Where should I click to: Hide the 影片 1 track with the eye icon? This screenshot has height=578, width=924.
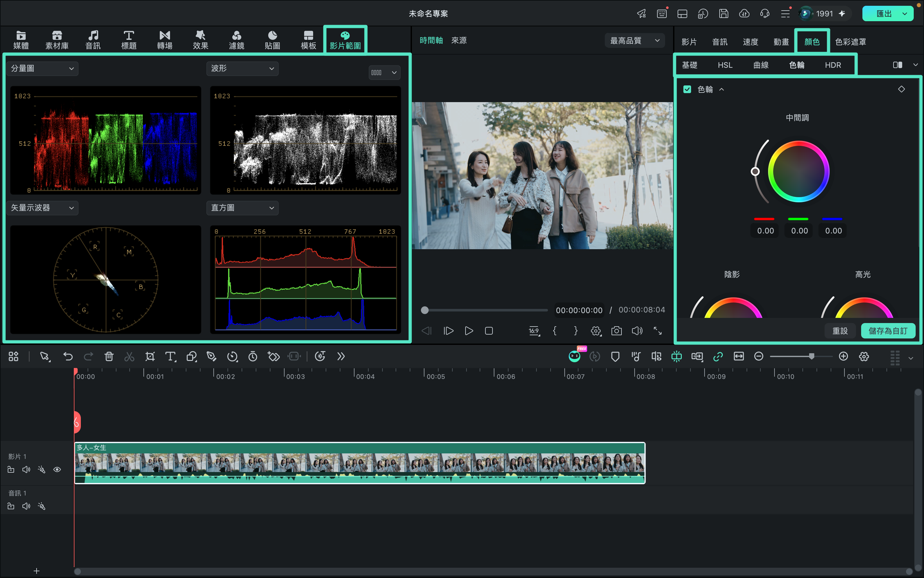click(x=57, y=469)
